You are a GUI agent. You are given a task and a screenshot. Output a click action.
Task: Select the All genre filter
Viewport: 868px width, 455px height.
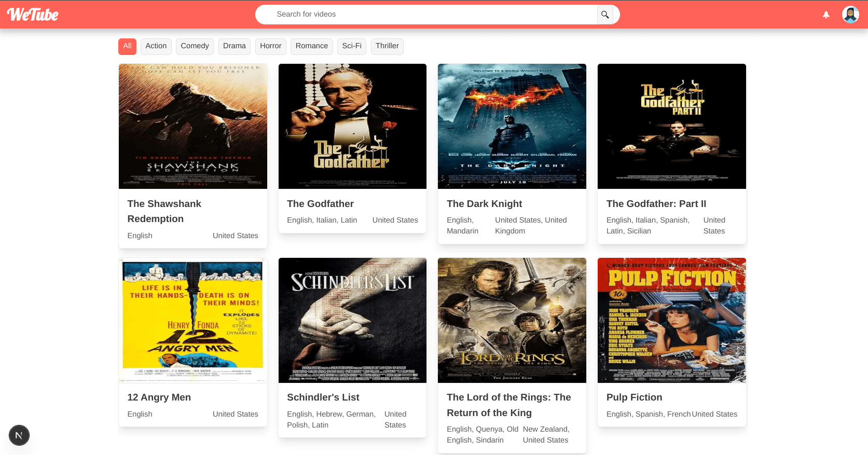pyautogui.click(x=127, y=46)
